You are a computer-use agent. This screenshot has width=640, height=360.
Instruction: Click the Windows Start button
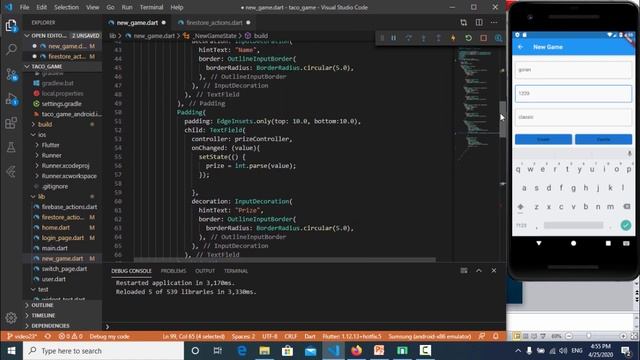pos(11,351)
